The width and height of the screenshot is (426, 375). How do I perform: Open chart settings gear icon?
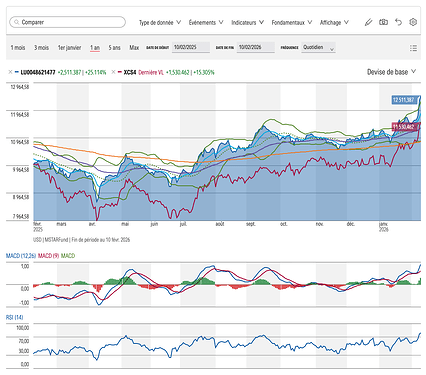413,22
